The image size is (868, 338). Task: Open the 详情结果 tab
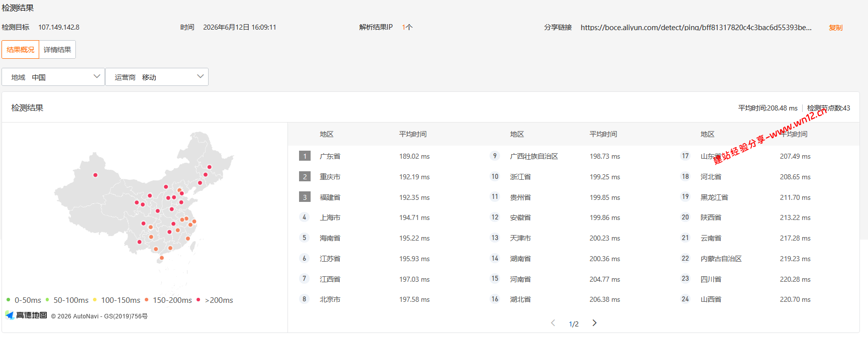click(57, 50)
